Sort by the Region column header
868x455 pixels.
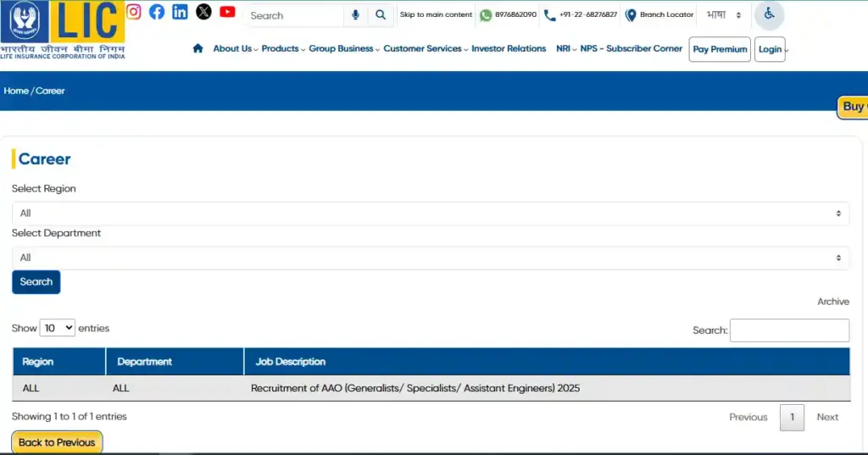pyautogui.click(x=58, y=362)
